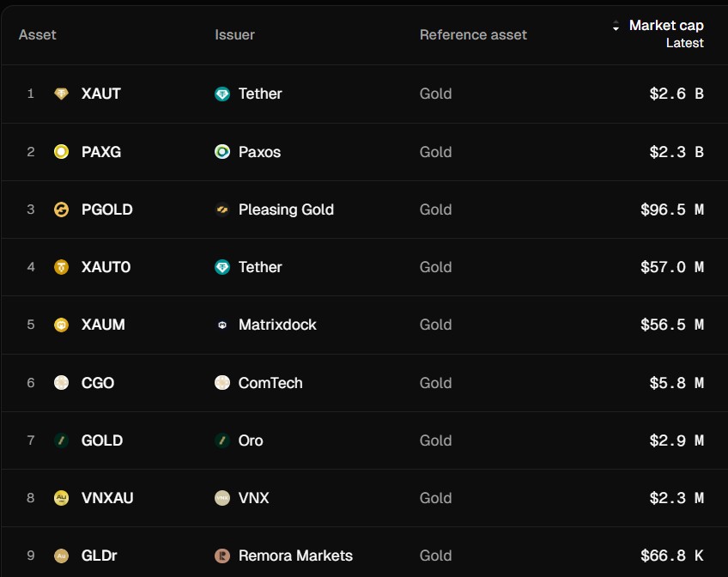Click the Remora Markets issuer logo

pyautogui.click(x=222, y=556)
